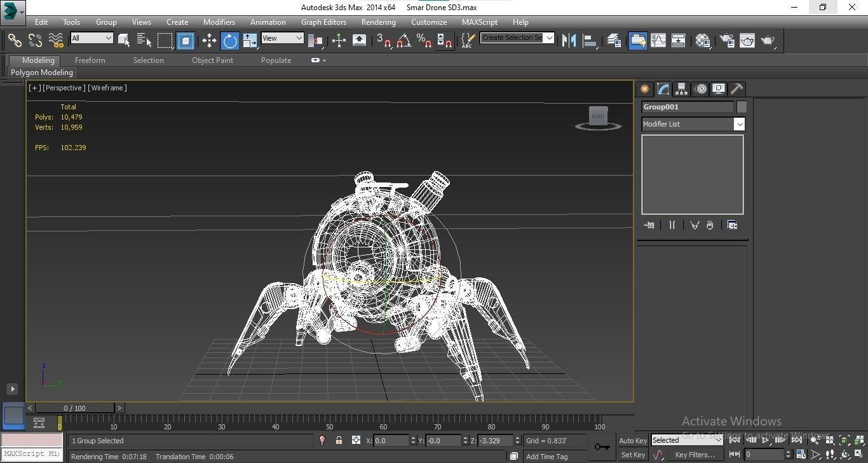The height and width of the screenshot is (463, 868).
Task: Open the Wireframe shading viewport menu
Action: click(107, 88)
